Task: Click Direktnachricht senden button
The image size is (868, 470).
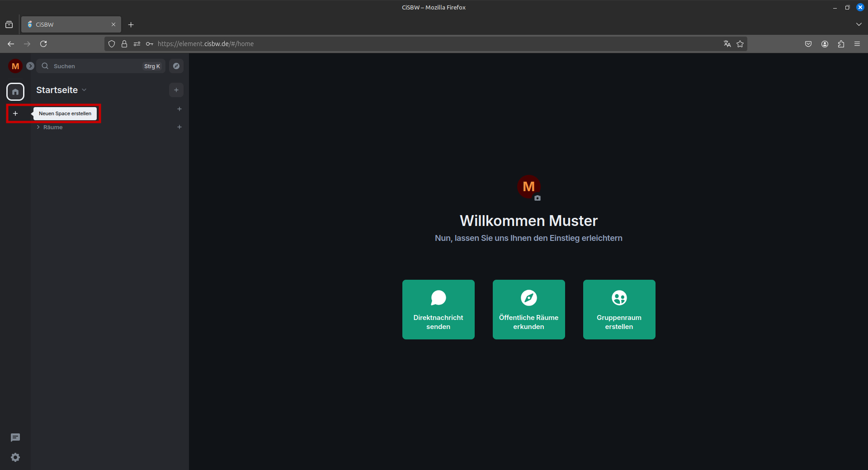Action: (x=438, y=310)
